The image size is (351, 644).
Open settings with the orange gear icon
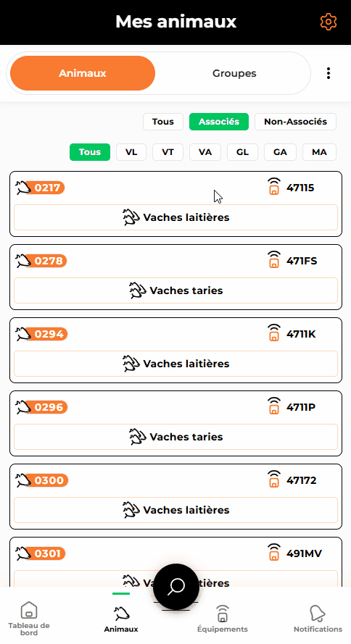[329, 22]
